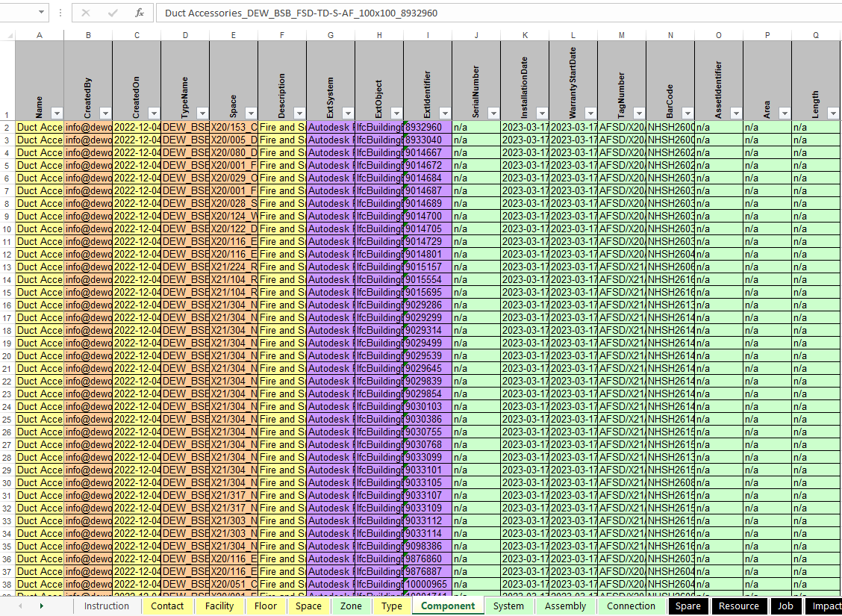Switch to the System sheet tab
This screenshot has width=842, height=616.
(508, 606)
